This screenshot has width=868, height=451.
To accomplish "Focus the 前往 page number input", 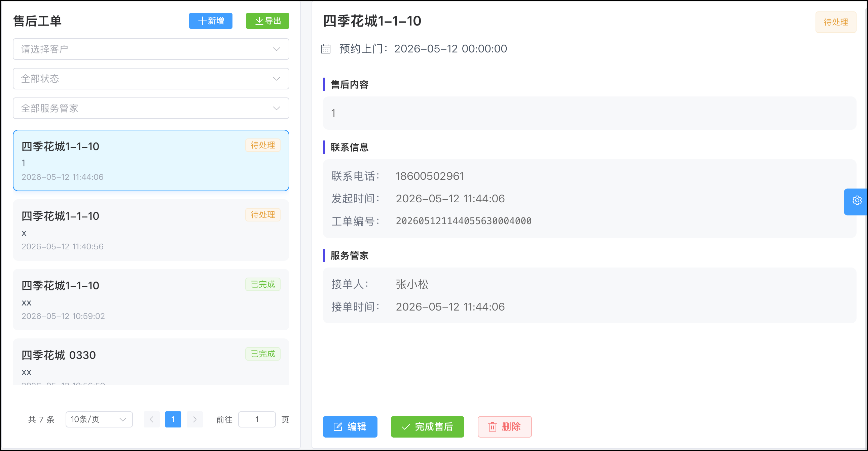I will [x=257, y=419].
